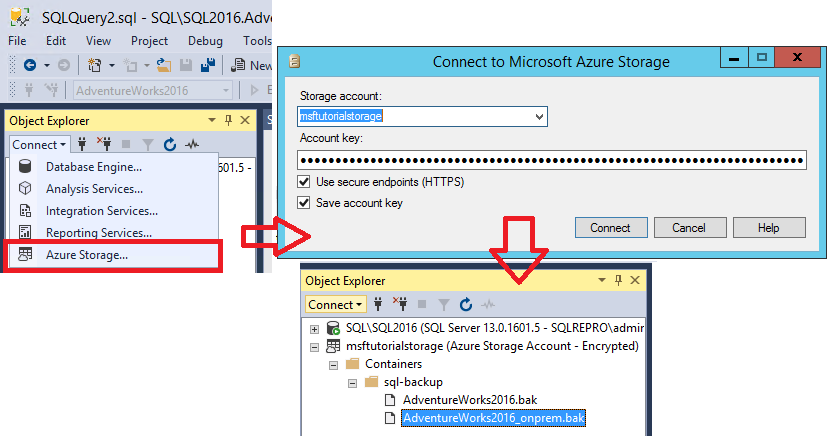Viewport: 827px width, 437px height.
Task: Open the Debug menu
Action: click(205, 41)
